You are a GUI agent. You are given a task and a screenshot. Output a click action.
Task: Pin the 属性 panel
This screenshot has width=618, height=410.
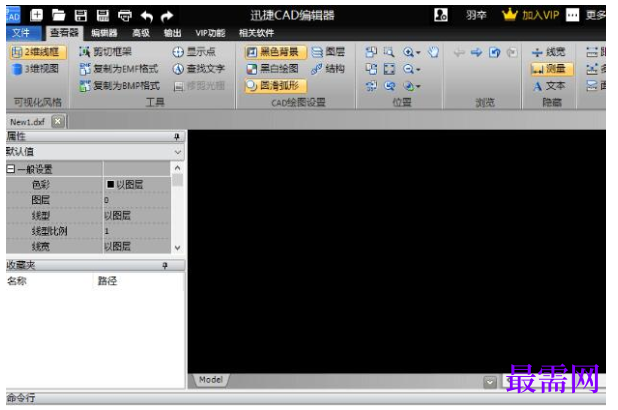click(177, 136)
